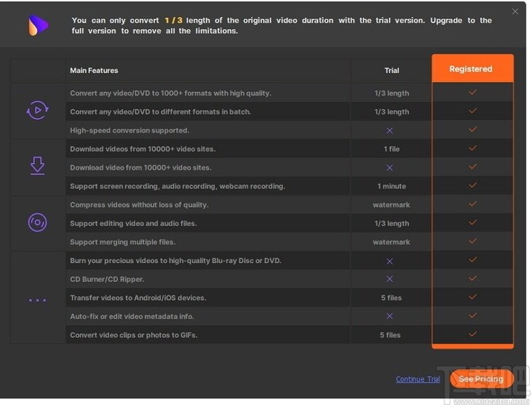Image resolution: width=532 pixels, height=405 pixels.
Task: Click the Registered checkmark for Convert to 1000+ formats
Action: pyautogui.click(x=473, y=93)
